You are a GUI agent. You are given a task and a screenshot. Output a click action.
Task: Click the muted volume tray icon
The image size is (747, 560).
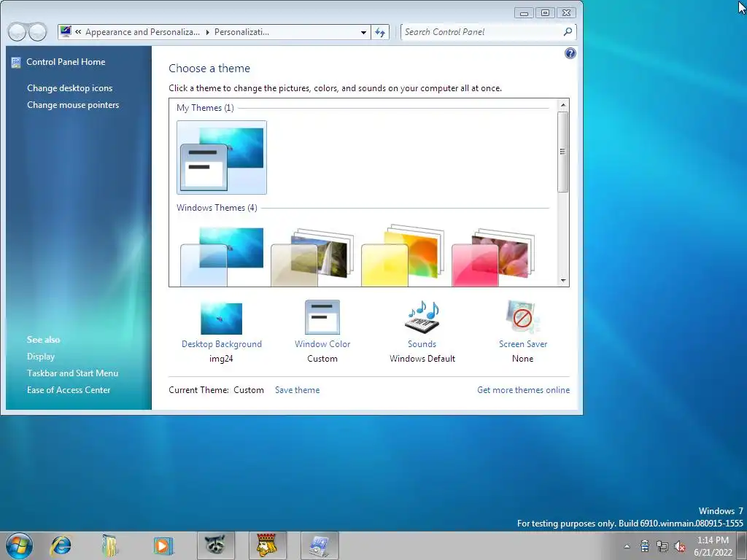click(x=680, y=546)
